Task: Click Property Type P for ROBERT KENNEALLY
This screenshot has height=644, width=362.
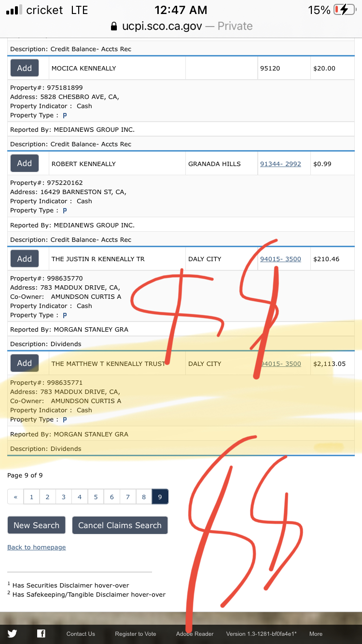Action: click(65, 210)
